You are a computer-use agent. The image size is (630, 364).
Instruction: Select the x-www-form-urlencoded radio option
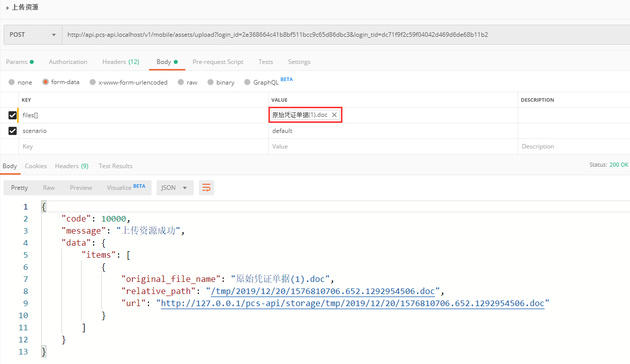93,82
